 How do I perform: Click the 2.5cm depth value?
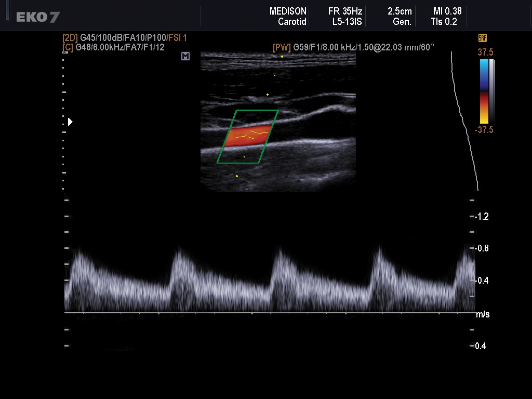click(400, 11)
